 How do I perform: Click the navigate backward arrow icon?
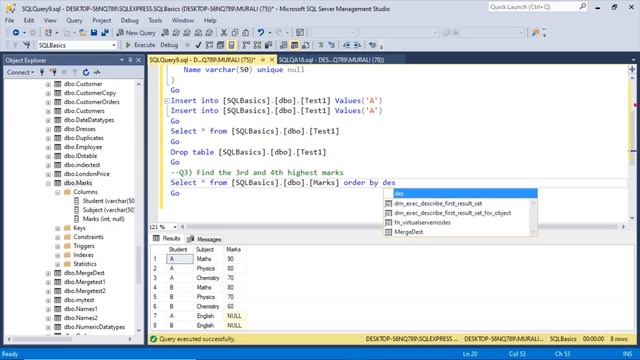click(16, 33)
